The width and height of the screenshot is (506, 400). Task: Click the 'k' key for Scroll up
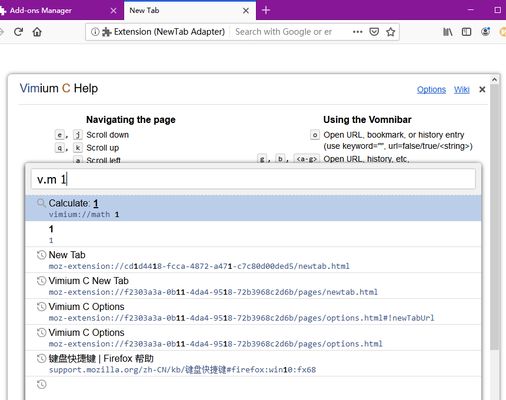click(78, 148)
